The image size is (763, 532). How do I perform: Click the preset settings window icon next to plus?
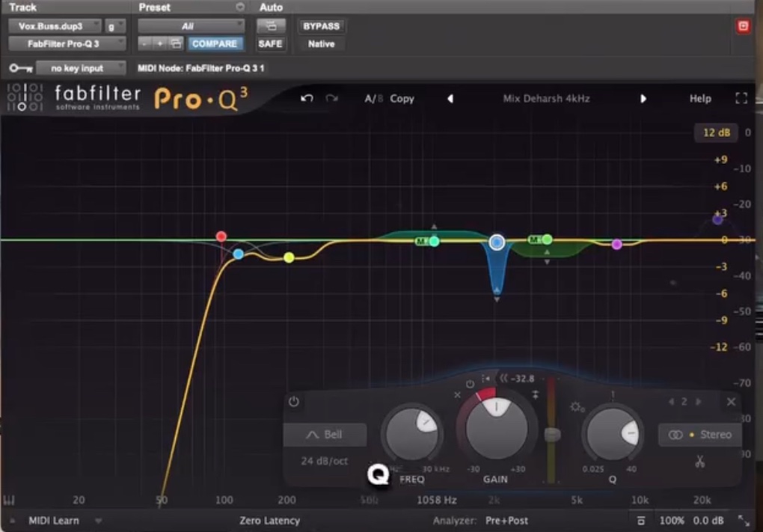[x=176, y=44]
